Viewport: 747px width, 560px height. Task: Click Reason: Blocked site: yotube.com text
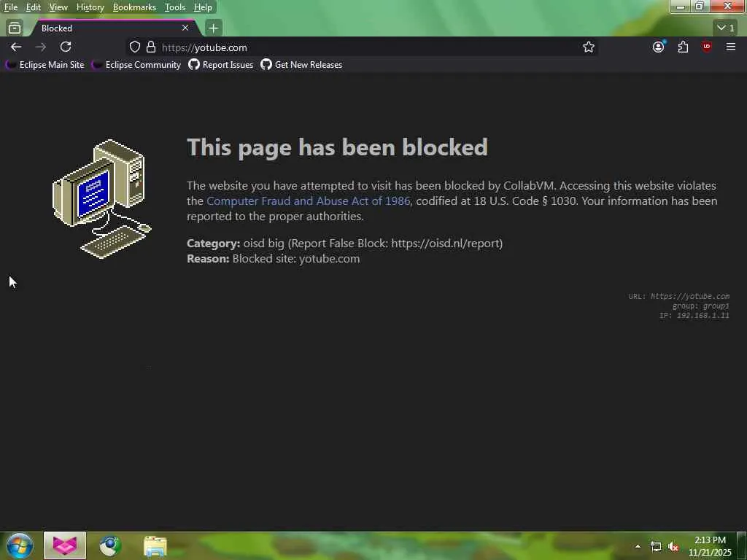273,259
